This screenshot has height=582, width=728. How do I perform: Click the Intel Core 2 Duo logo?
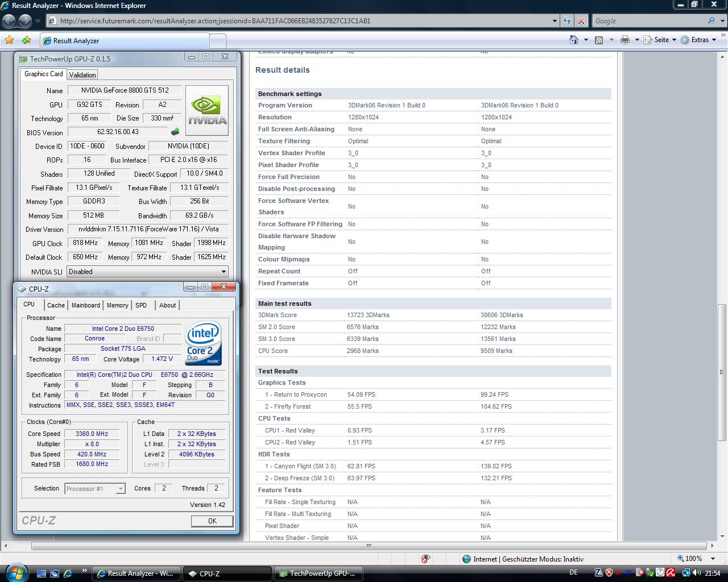(204, 344)
